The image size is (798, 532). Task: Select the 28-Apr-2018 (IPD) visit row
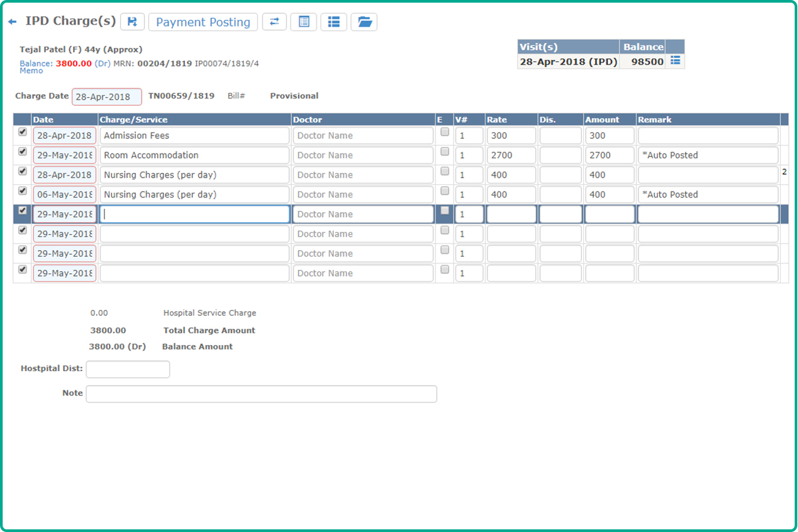(x=569, y=62)
